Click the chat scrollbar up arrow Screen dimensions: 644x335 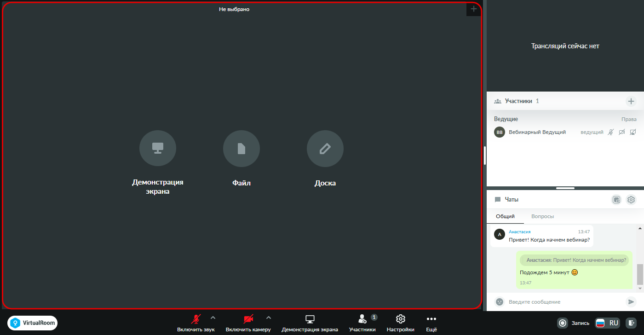640,228
